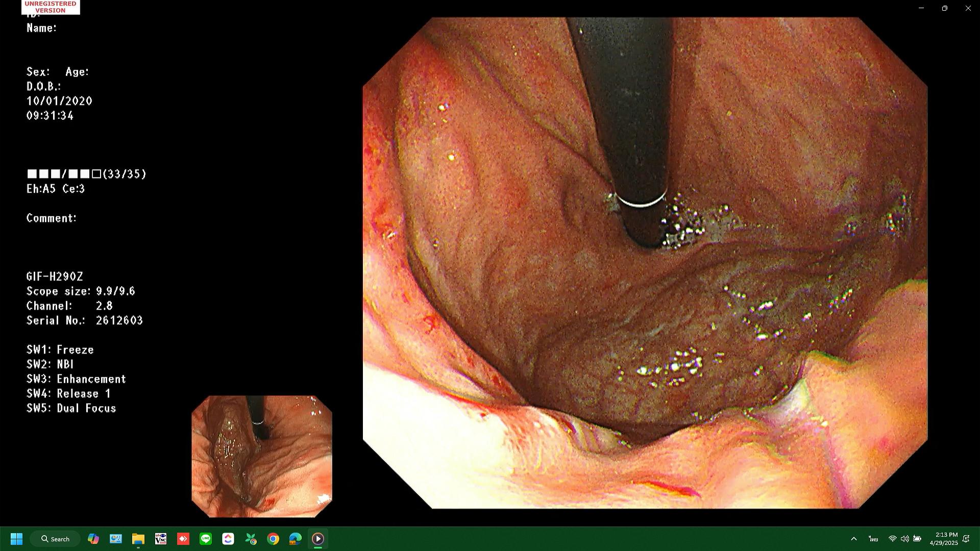Launch Copilot from the taskbar
980x551 pixels.
[93, 539]
